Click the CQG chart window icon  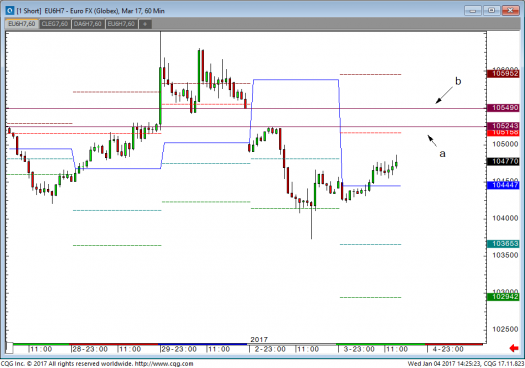(10, 11)
